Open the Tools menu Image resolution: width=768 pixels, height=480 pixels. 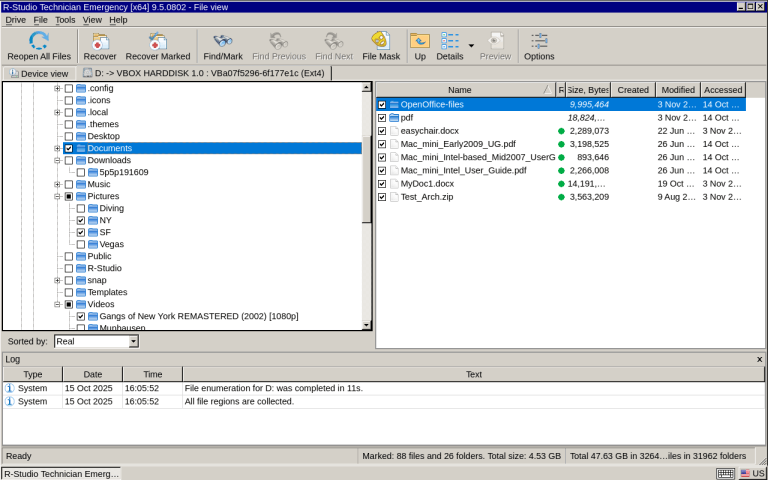pyautogui.click(x=65, y=19)
